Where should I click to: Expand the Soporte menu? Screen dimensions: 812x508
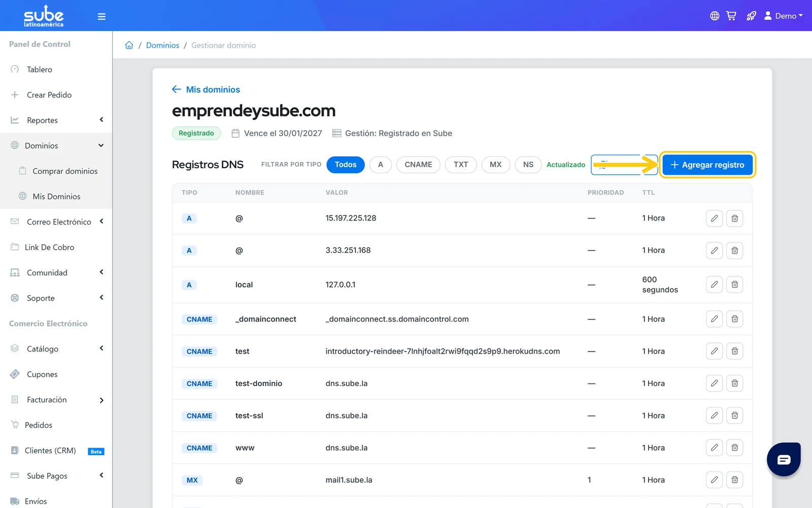56,298
